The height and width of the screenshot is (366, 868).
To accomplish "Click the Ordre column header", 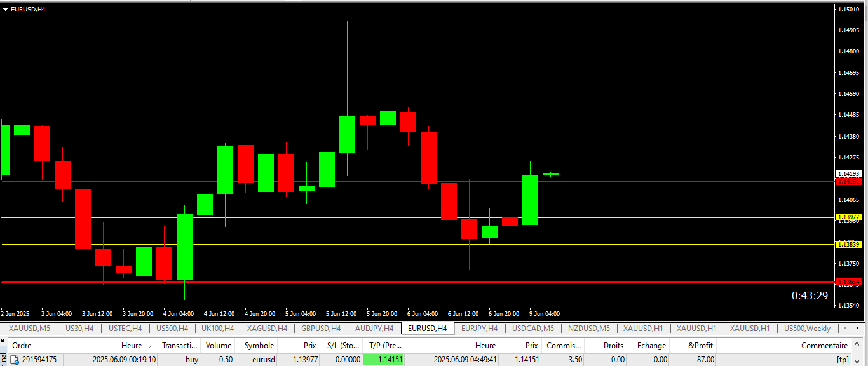I will pos(22,346).
